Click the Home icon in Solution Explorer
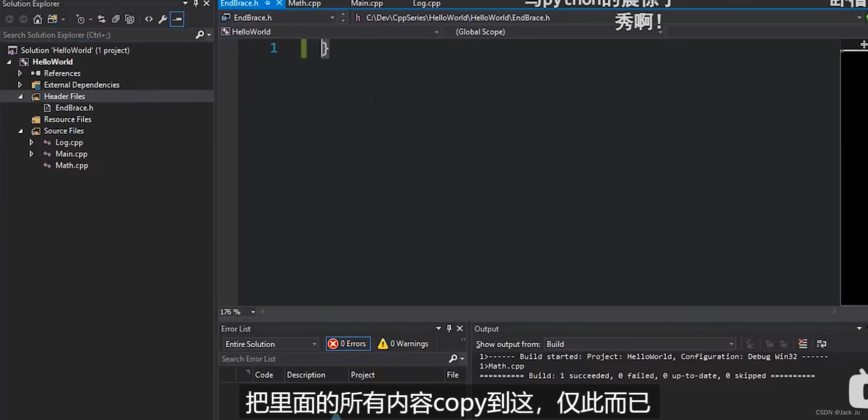 click(38, 19)
